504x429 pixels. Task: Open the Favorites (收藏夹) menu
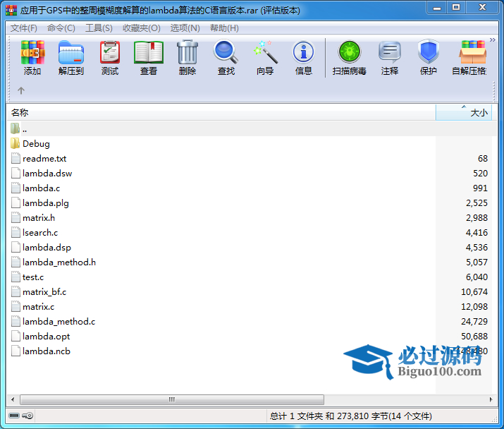(x=142, y=28)
